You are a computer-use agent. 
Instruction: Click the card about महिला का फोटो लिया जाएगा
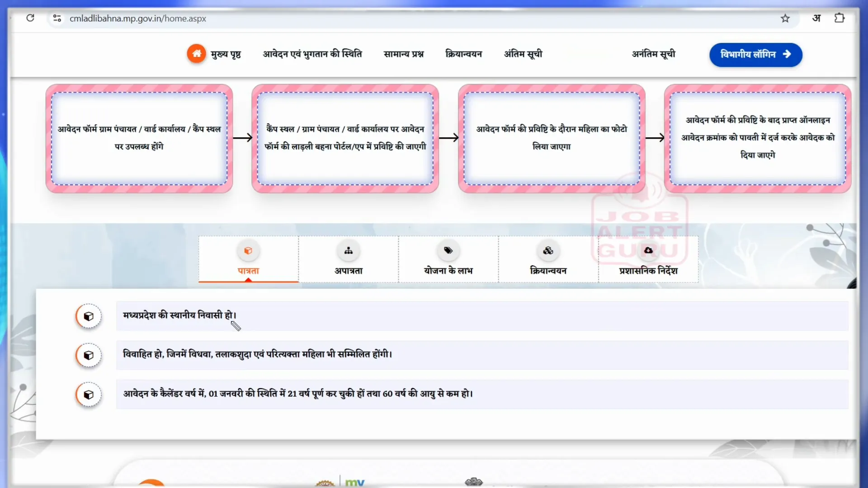coord(552,139)
